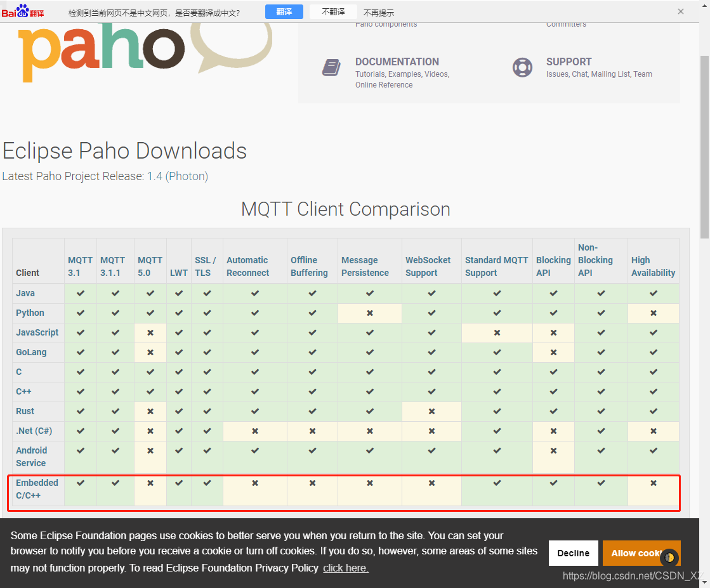
Task: Open the DOCUMENTATION section heading
Action: click(397, 62)
